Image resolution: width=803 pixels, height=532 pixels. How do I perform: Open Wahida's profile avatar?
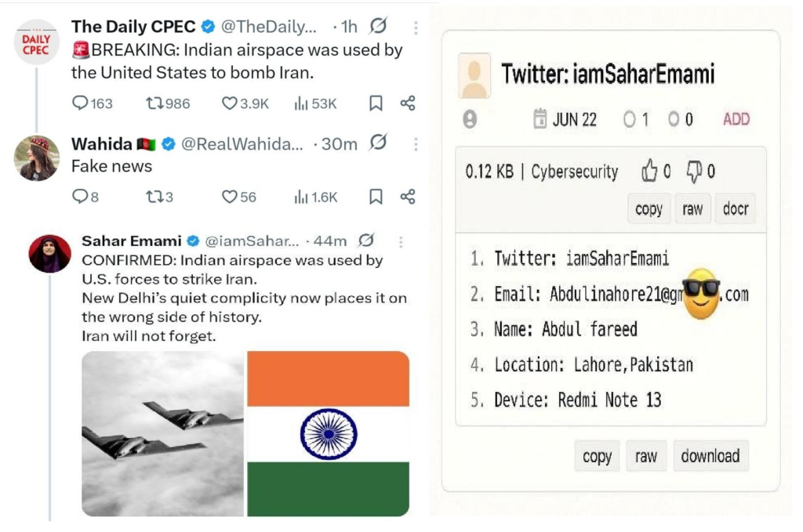pos(37,158)
